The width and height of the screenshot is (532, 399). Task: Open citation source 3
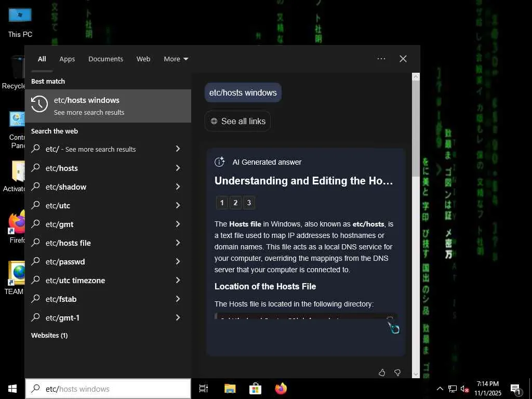point(249,203)
